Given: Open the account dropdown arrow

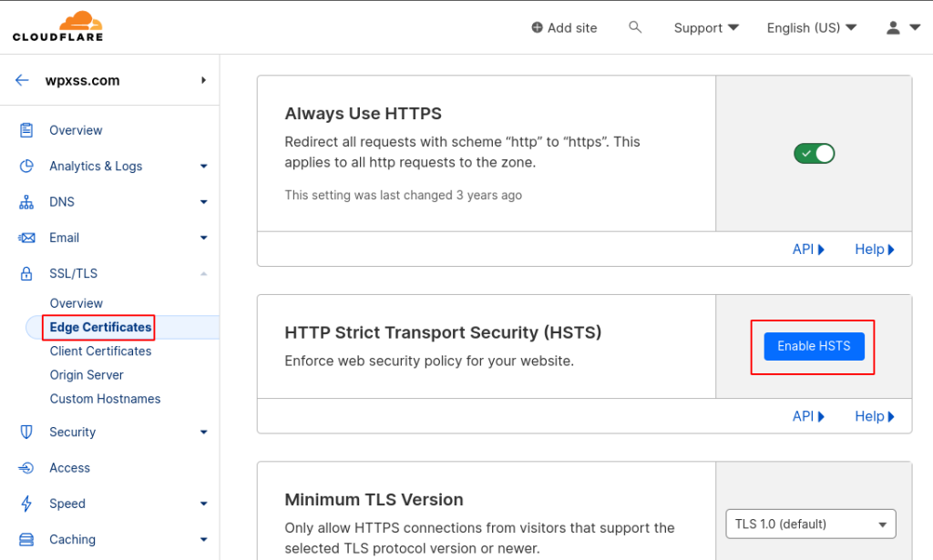Looking at the screenshot, I should (915, 27).
